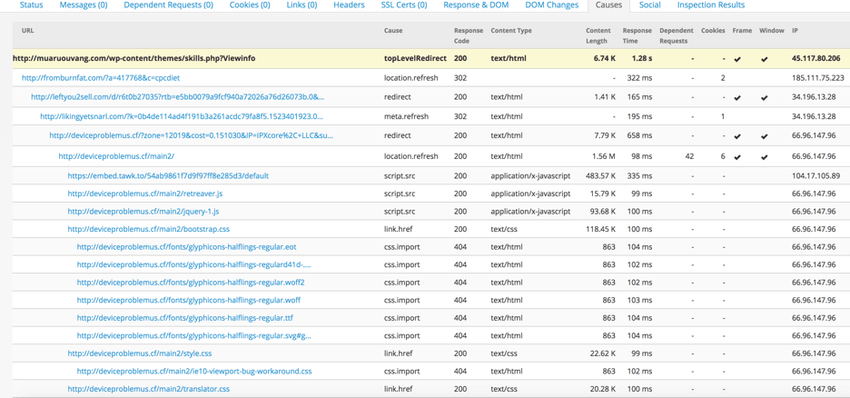Open the fromburnfat.com link
The width and height of the screenshot is (850, 398).
tap(101, 78)
